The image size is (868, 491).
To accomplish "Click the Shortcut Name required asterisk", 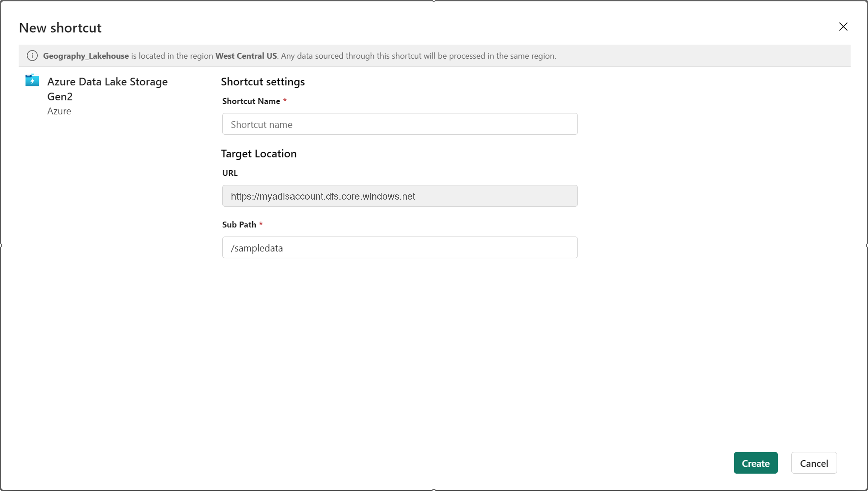I will coord(285,101).
